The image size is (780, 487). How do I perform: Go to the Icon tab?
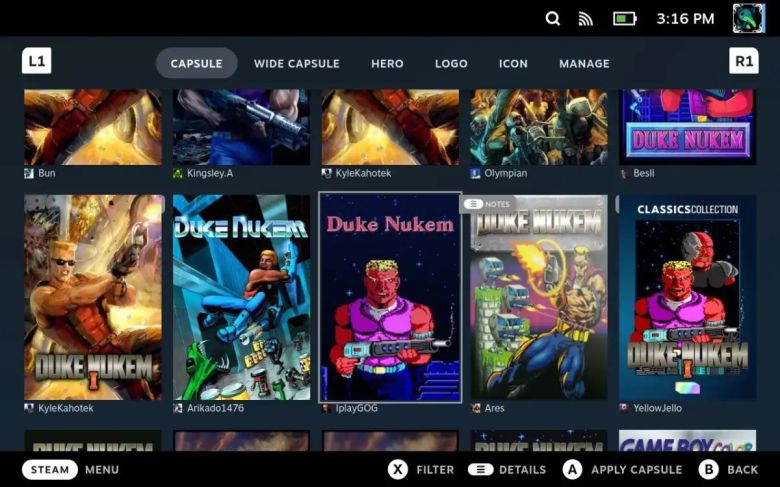[x=513, y=63]
